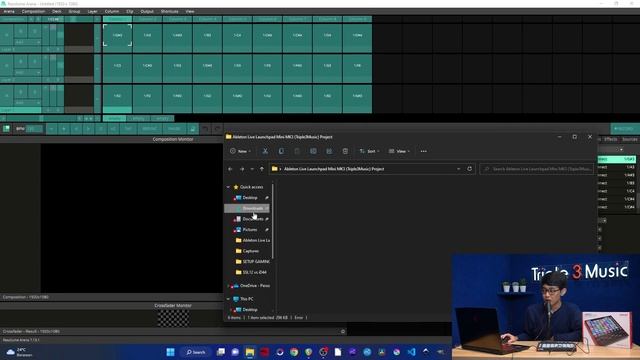This screenshot has height=360, width=640.
Task: Open Windows Start menu
Action: click(171, 352)
